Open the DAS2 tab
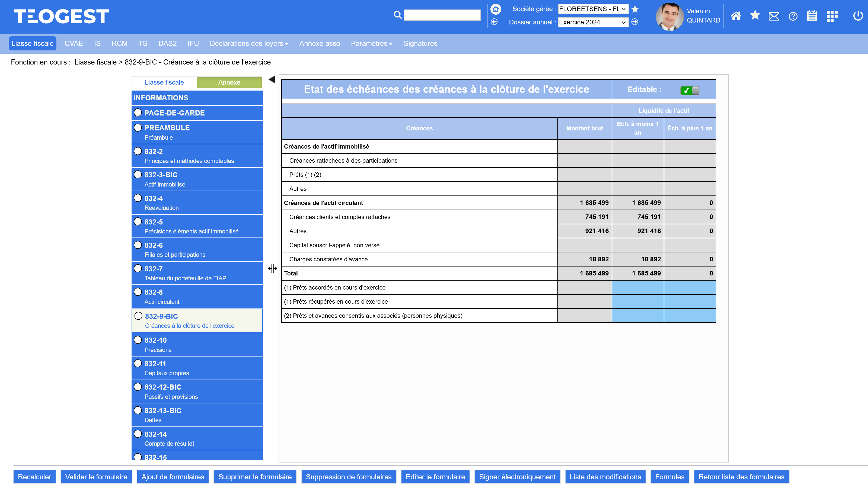Viewport: 868px width, 488px height. (x=167, y=43)
